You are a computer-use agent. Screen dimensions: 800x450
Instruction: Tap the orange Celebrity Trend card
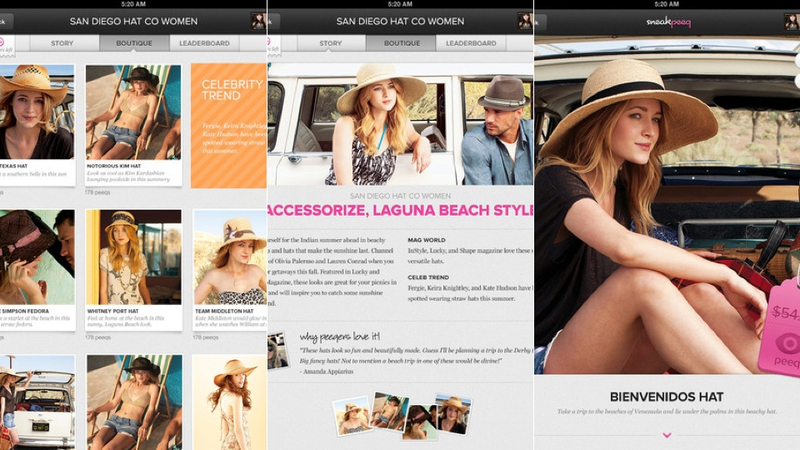pyautogui.click(x=229, y=126)
